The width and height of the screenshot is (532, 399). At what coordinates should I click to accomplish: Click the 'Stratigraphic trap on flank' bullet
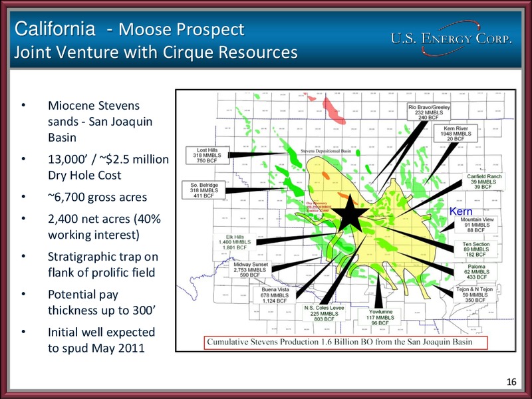(103, 265)
